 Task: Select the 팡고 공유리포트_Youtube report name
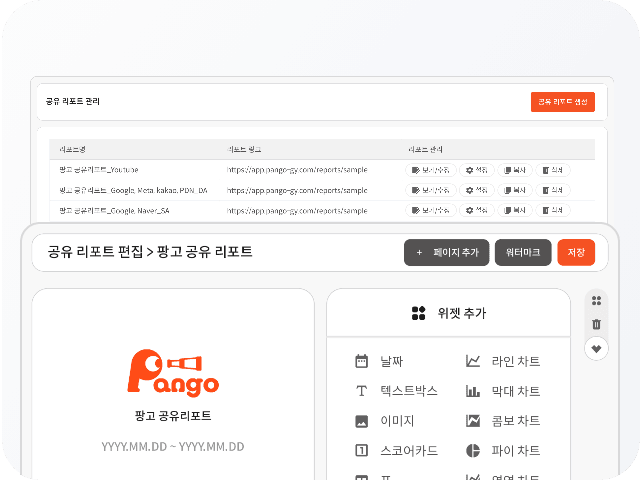pyautogui.click(x=99, y=170)
